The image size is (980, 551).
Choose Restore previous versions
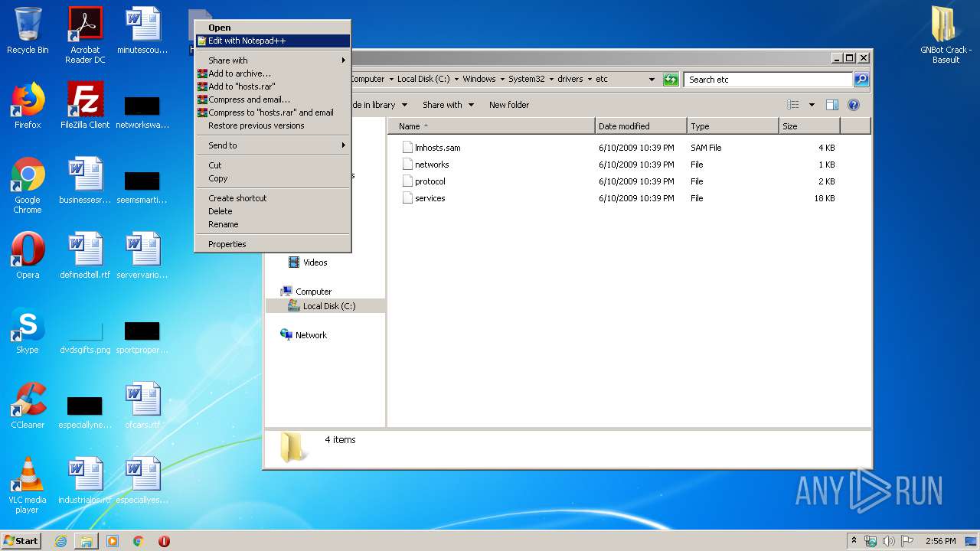[x=273, y=126]
